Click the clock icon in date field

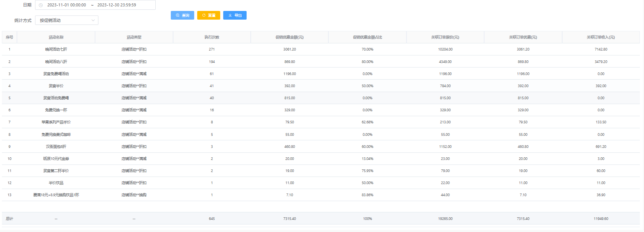coord(41,5)
